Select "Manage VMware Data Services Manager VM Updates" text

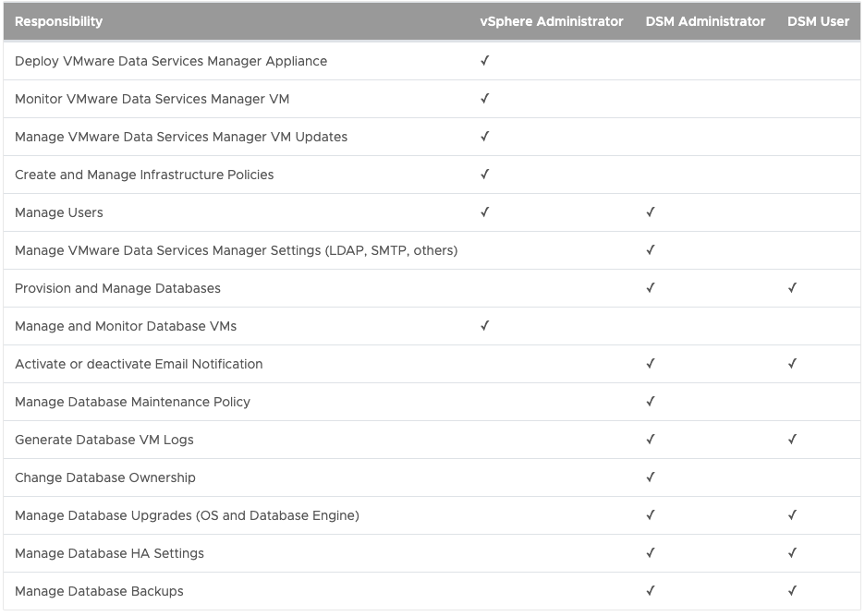click(x=181, y=137)
